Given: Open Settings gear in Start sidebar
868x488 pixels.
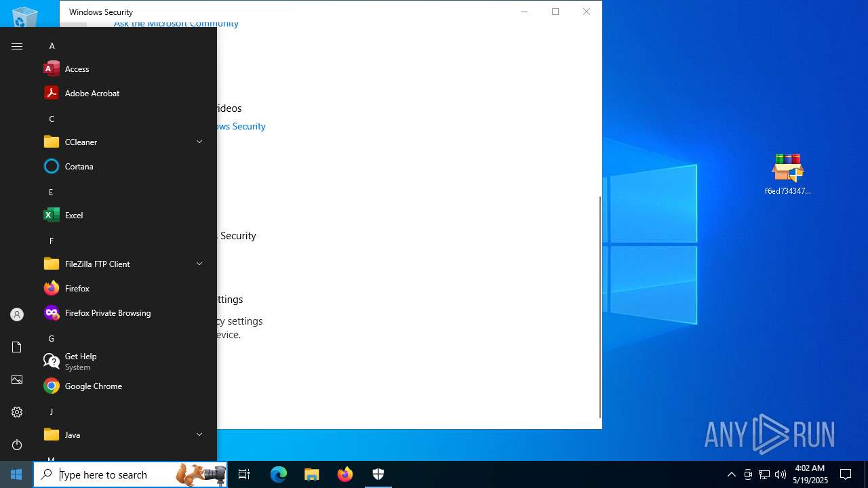Looking at the screenshot, I should click(17, 412).
